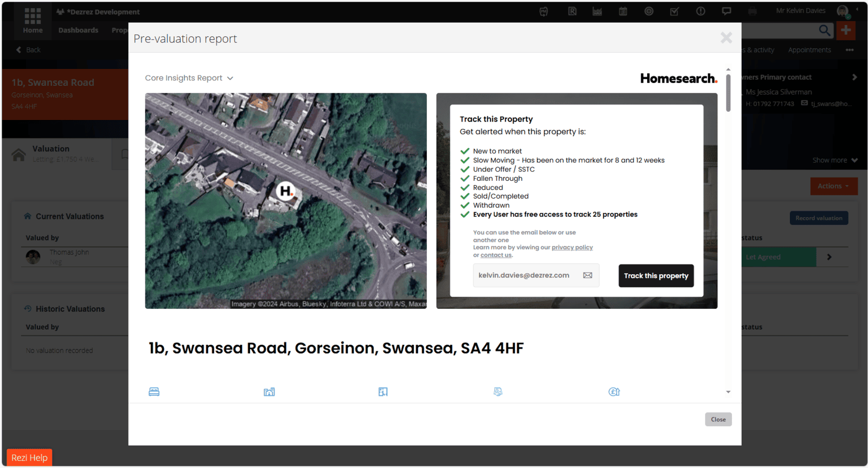Click the tasks checkmark icon in header

point(674,11)
